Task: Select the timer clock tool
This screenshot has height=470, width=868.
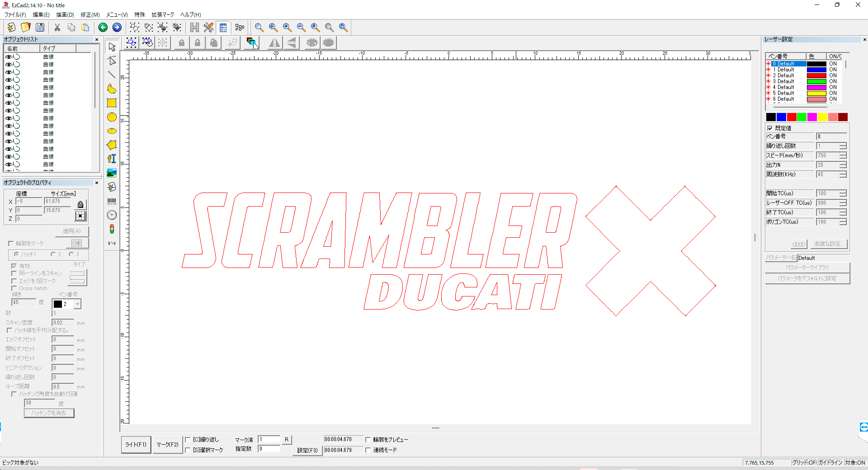Action: [x=112, y=215]
